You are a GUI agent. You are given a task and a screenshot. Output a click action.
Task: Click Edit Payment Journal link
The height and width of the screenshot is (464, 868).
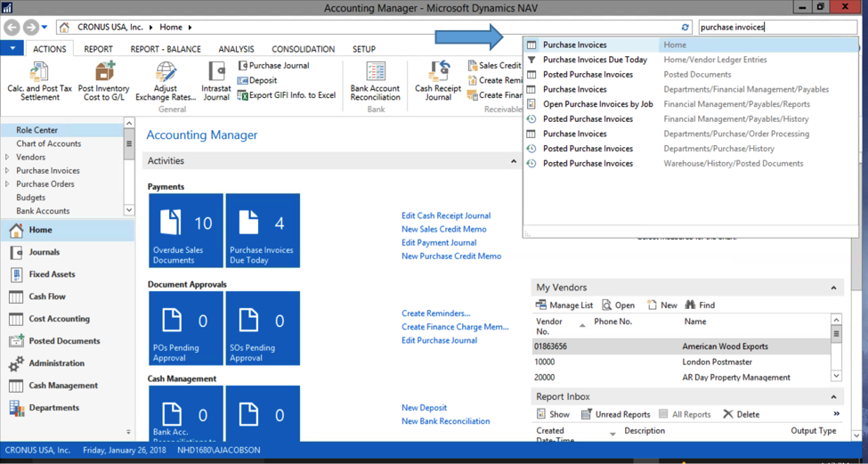pos(439,242)
